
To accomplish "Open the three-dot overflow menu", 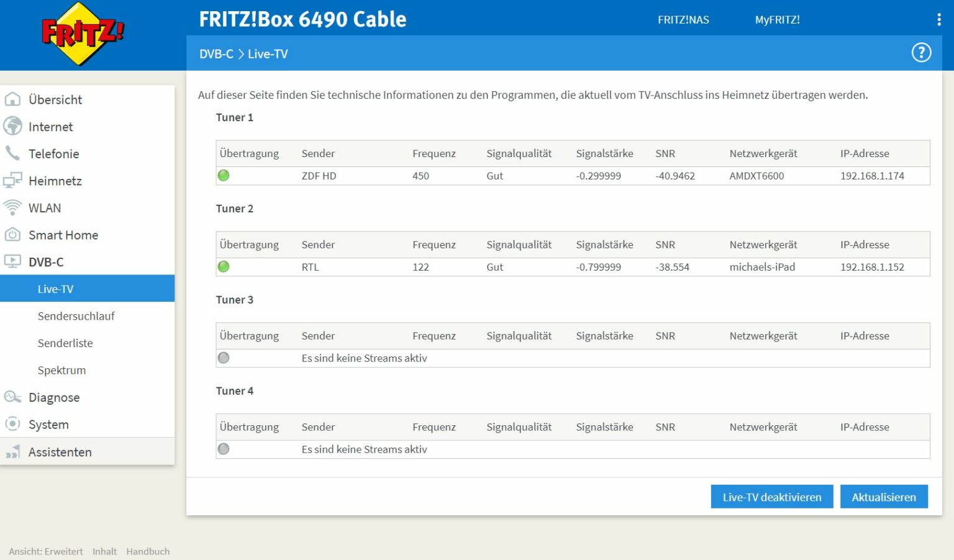I will pos(938,19).
